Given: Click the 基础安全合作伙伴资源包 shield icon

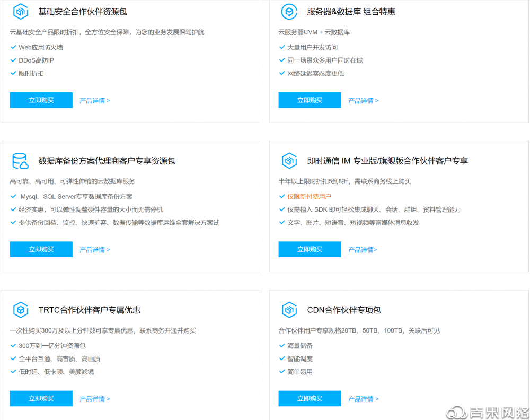Looking at the screenshot, I should click(21, 11).
